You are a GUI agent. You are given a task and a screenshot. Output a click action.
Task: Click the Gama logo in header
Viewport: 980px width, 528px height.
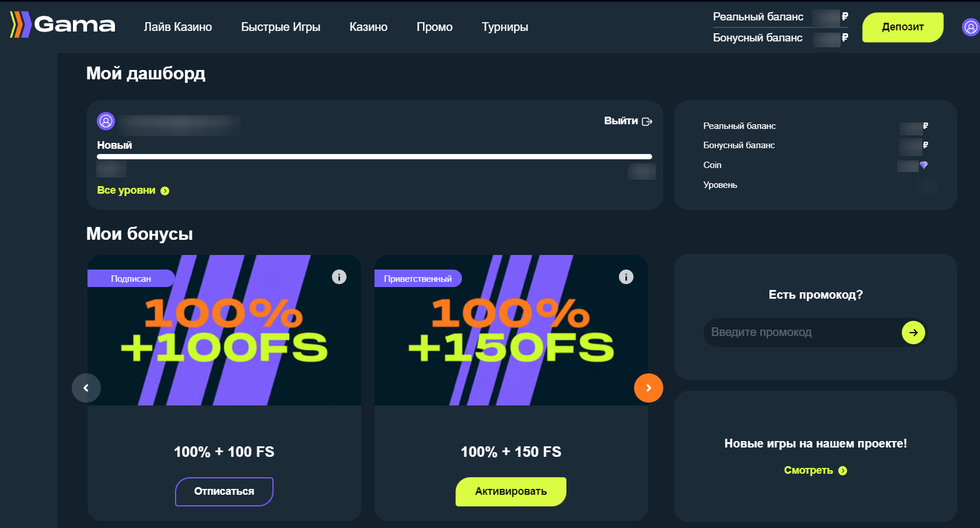click(63, 25)
